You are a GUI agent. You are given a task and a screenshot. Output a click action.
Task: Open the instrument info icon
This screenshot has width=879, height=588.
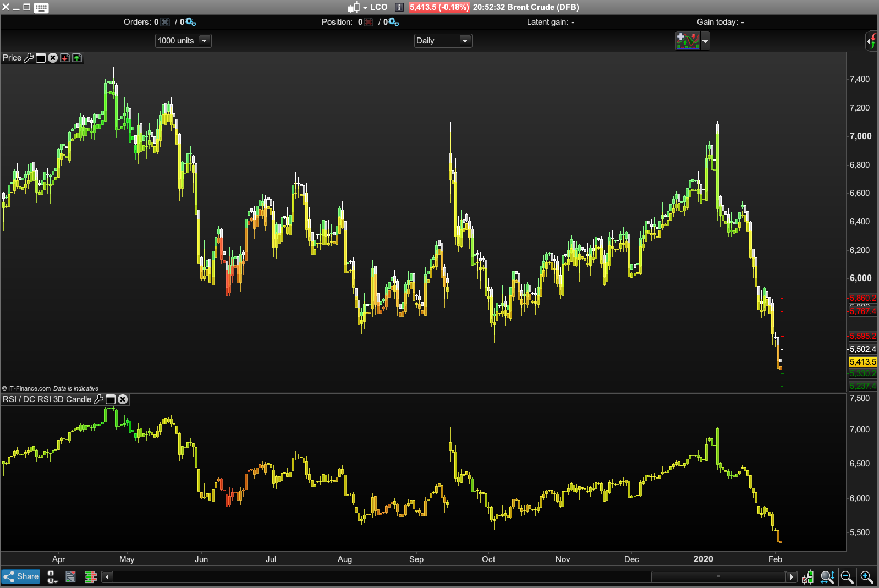399,7
